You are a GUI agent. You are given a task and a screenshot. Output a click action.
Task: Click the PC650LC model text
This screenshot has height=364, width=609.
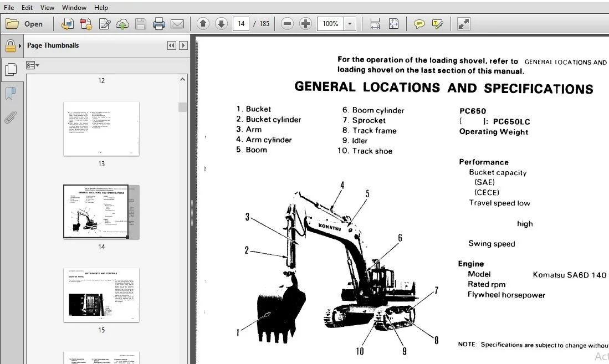click(x=511, y=121)
